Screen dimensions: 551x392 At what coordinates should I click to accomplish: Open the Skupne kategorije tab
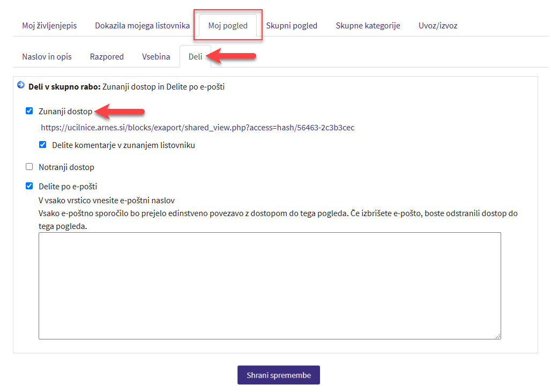point(368,25)
